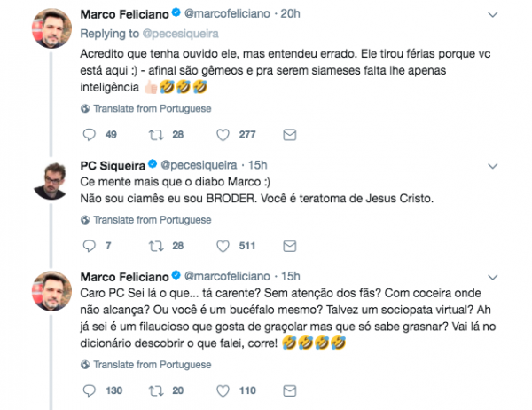Click reply icon showing 130 replies

[87, 390]
